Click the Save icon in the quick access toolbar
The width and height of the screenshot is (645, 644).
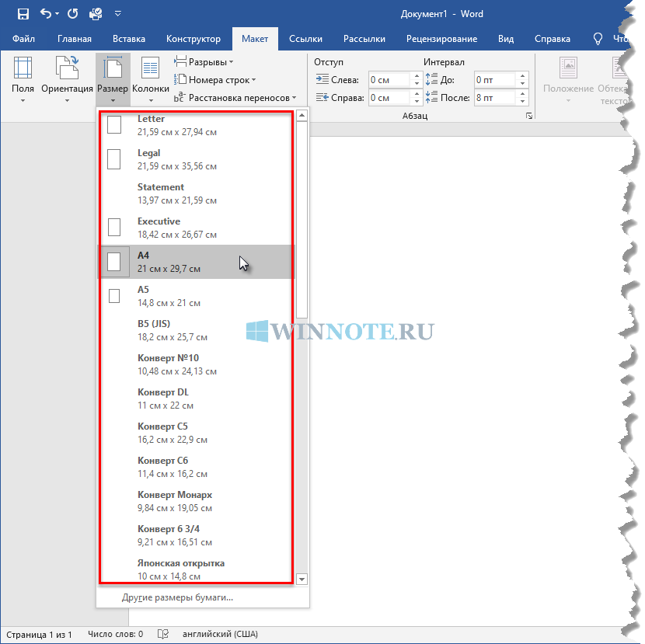click(23, 14)
